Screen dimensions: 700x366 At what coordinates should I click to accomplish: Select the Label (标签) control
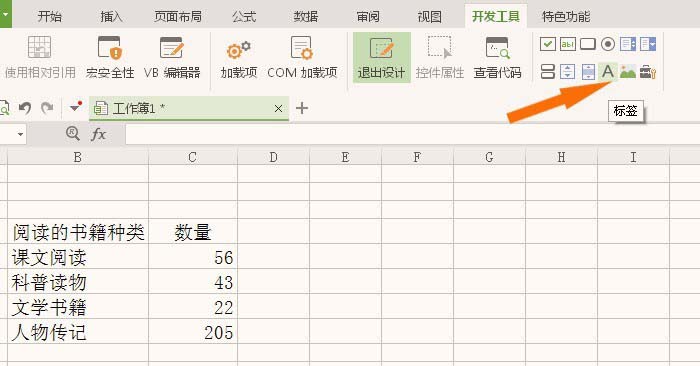coord(608,71)
